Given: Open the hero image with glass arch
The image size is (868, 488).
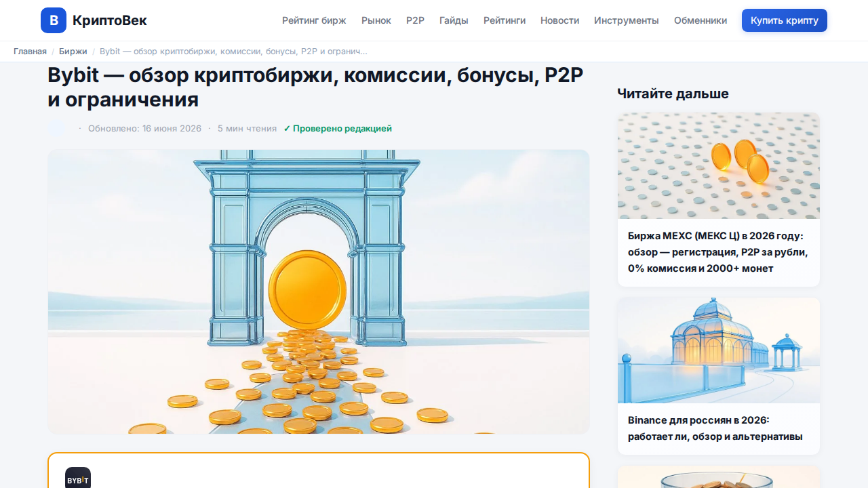Looking at the screenshot, I should click(x=319, y=291).
